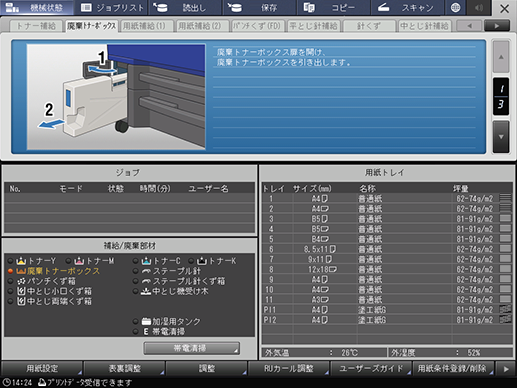Image resolution: width=517 pixels, height=388 pixels.
Task: Open the 機械状態 machine status screen
Action: pyautogui.click(x=37, y=7)
